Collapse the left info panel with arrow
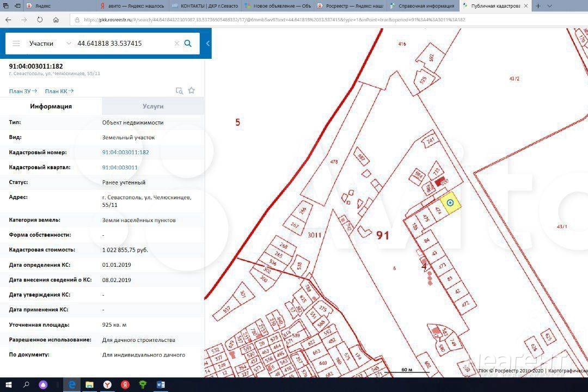588x392 pixels. point(207,44)
